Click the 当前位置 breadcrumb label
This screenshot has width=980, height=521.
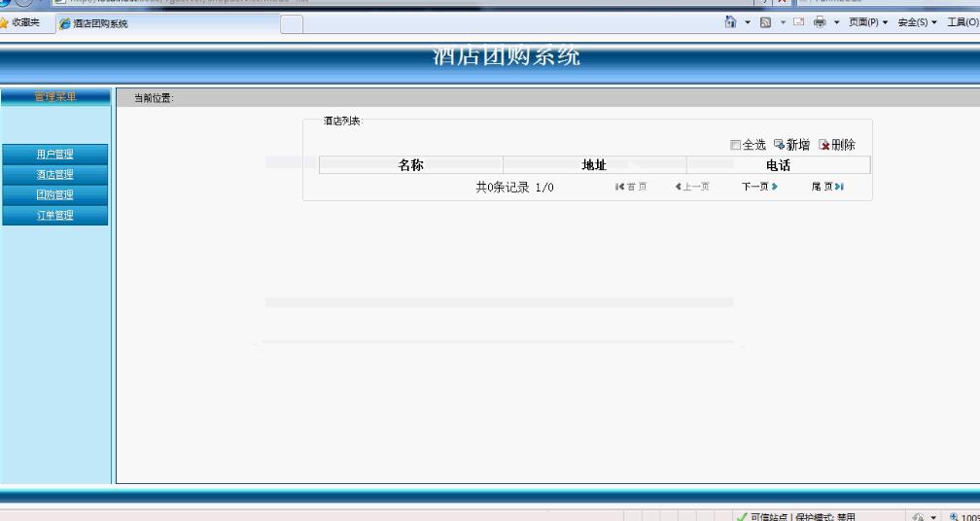(x=154, y=98)
